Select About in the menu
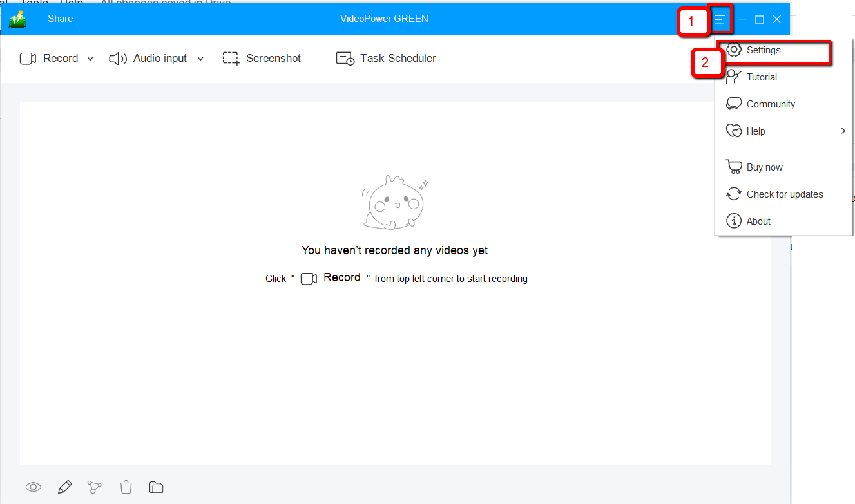The height and width of the screenshot is (504, 855). pos(758,221)
